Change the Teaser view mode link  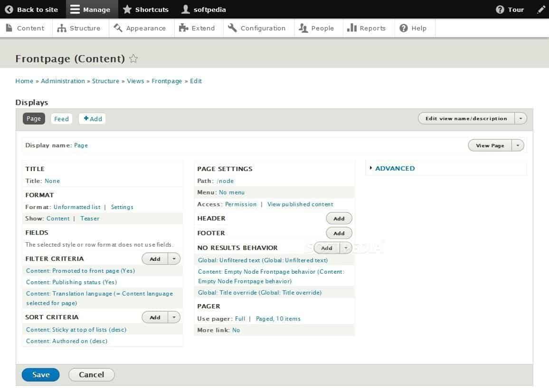(x=90, y=219)
